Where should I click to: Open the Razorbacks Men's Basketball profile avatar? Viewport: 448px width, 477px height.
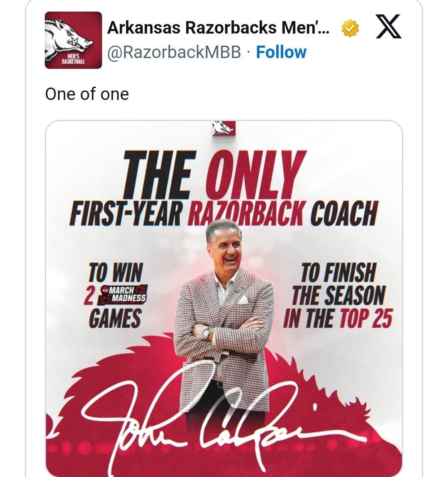pyautogui.click(x=73, y=40)
